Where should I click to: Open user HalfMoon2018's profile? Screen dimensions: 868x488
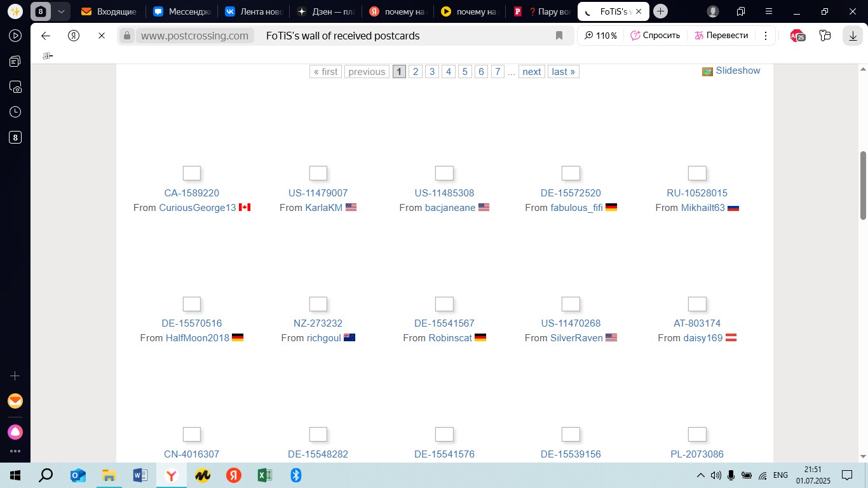coord(198,338)
